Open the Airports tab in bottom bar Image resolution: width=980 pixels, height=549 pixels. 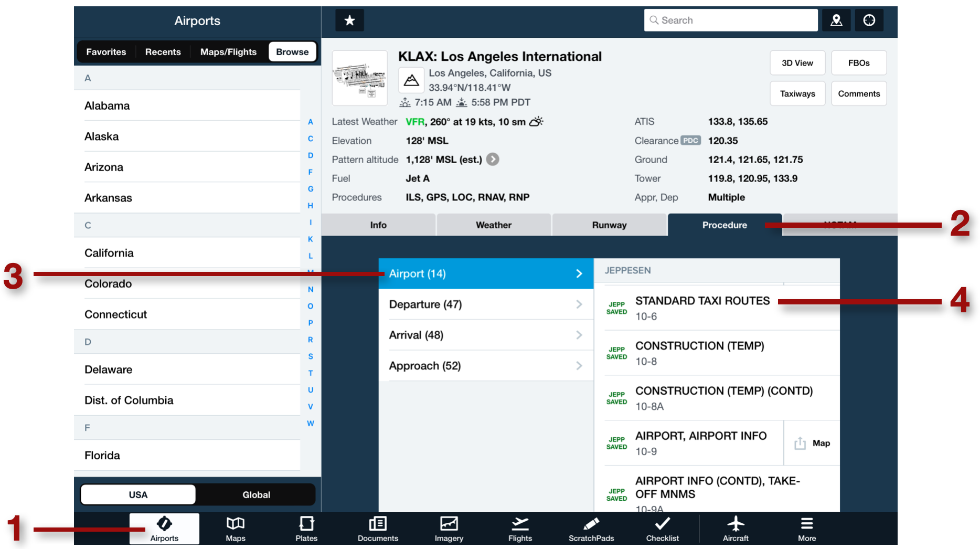coord(164,529)
